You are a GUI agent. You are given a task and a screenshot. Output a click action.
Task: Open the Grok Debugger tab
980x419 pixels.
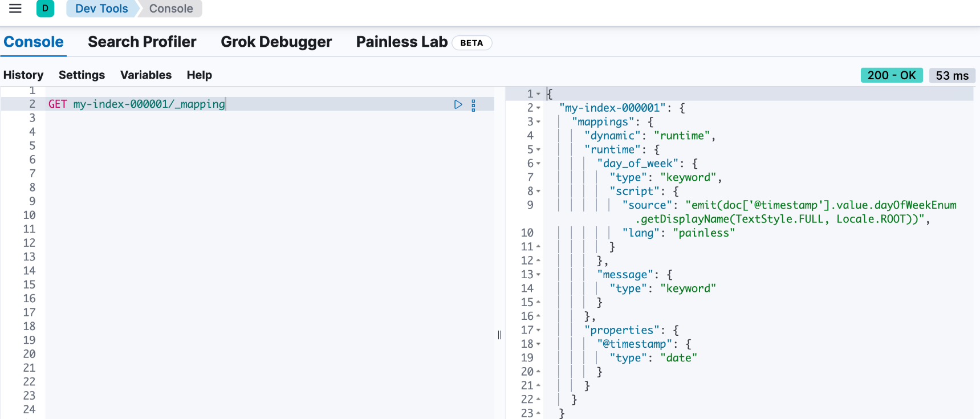[x=276, y=42]
